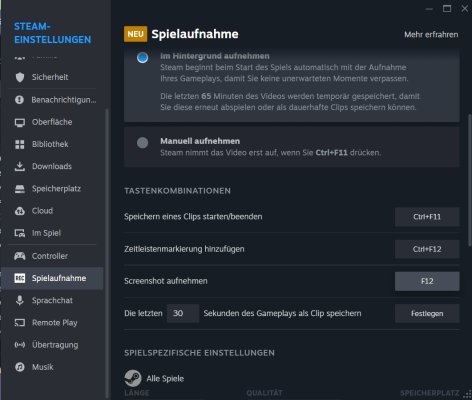Click the TASTENKOMBINATIONEN section heading
The image size is (472, 400).
click(177, 191)
